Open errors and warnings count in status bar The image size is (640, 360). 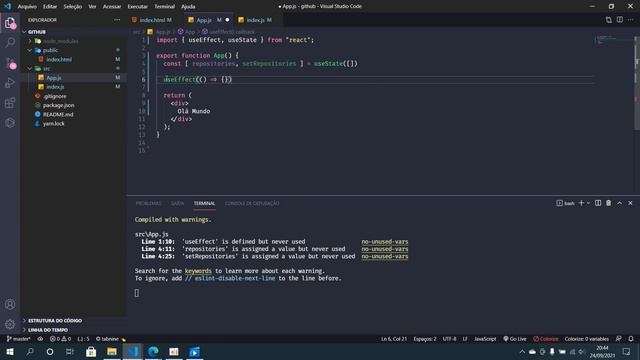click(x=60, y=339)
